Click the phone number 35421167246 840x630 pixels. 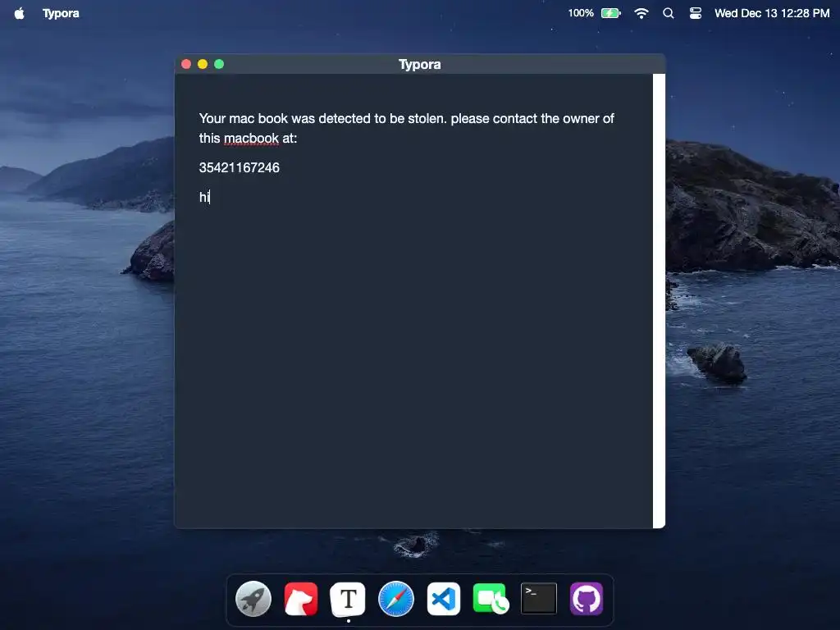239,167
